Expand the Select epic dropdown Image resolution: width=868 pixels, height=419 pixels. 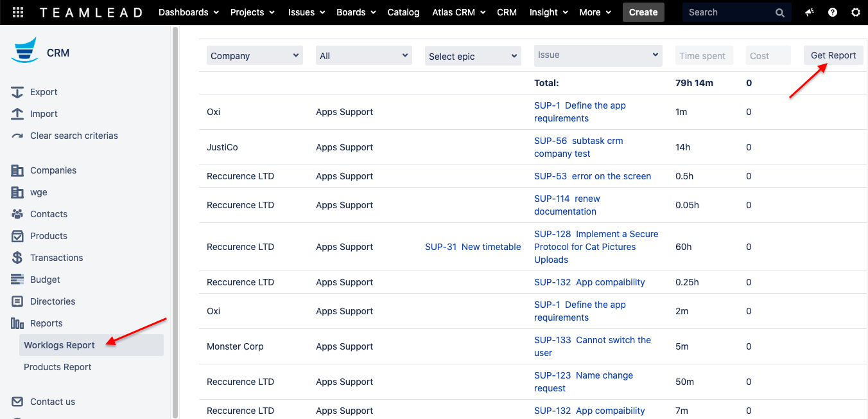click(x=473, y=57)
